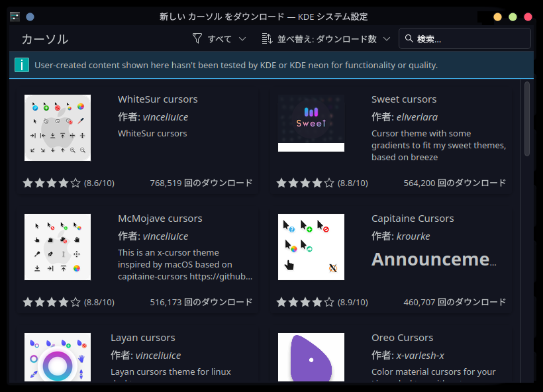Open the window menu icon in title bar
The height and width of the screenshot is (392, 543).
(x=15, y=17)
